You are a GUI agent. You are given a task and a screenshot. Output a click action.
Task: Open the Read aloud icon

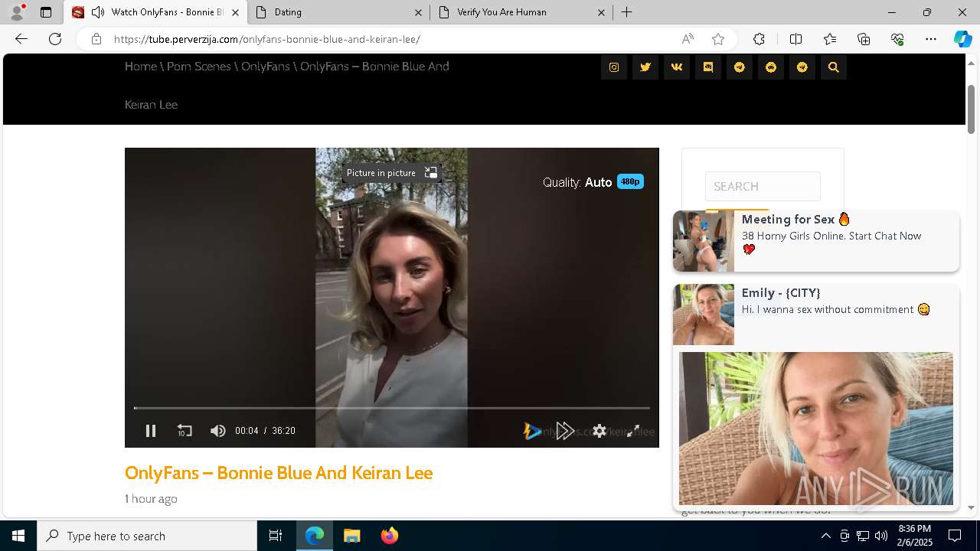tap(688, 39)
